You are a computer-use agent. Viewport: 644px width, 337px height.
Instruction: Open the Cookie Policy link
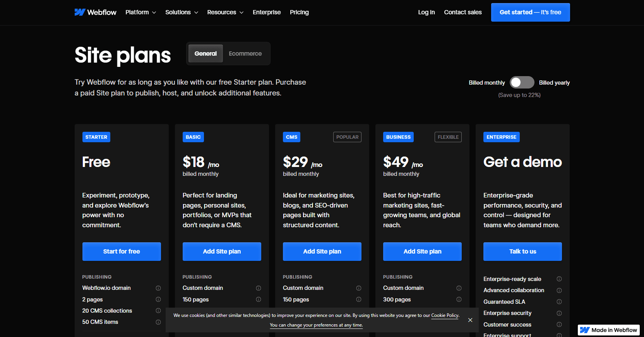pyautogui.click(x=445, y=315)
